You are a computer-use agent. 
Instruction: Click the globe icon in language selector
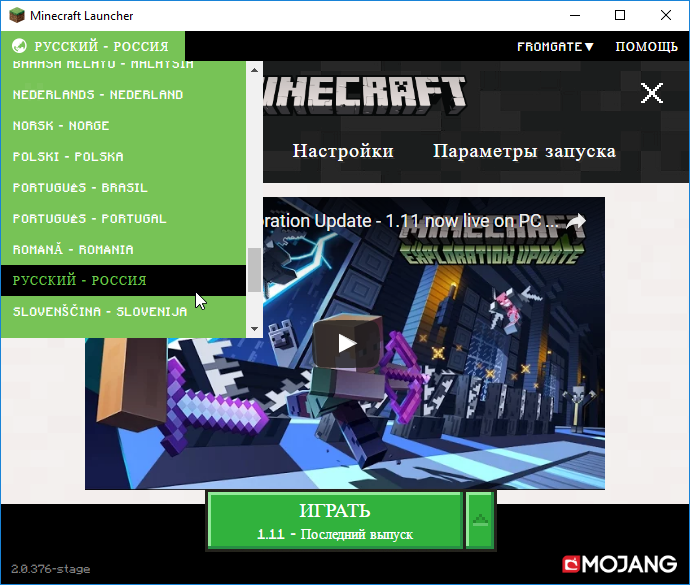point(18,46)
